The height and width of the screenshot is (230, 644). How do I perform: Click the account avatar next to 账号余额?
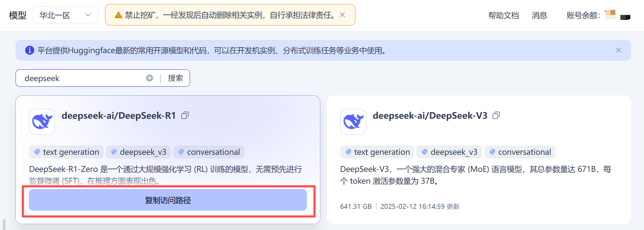point(610,14)
